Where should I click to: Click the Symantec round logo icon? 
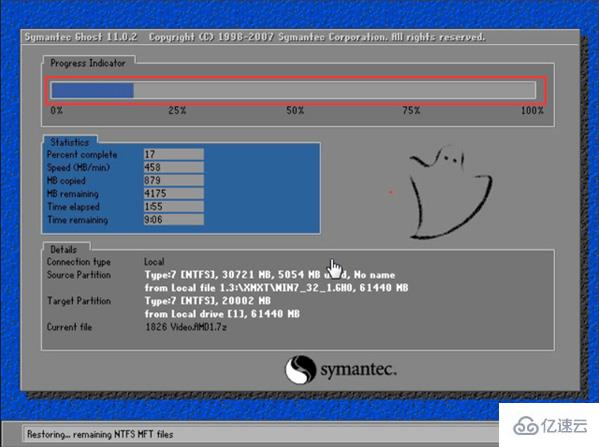(301, 369)
